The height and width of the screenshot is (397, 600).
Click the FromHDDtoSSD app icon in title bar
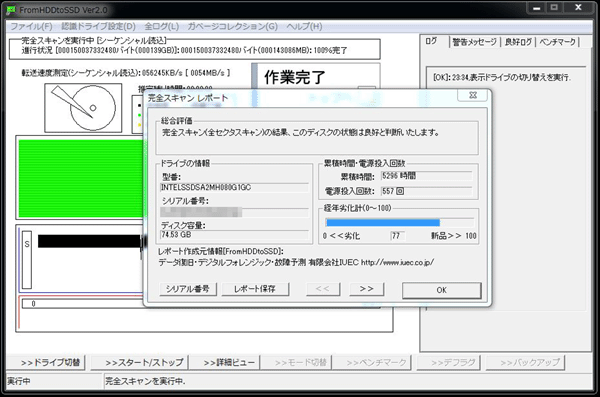tap(11, 10)
